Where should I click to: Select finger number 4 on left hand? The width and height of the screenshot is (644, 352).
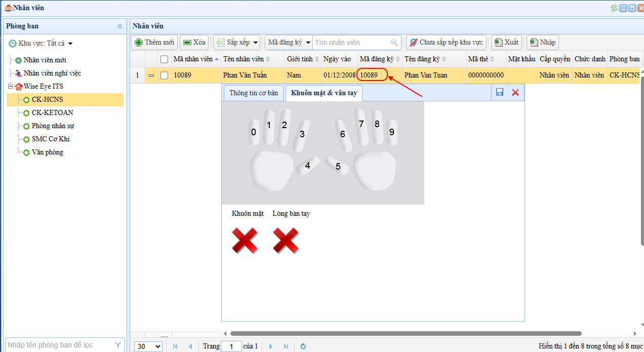307,166
